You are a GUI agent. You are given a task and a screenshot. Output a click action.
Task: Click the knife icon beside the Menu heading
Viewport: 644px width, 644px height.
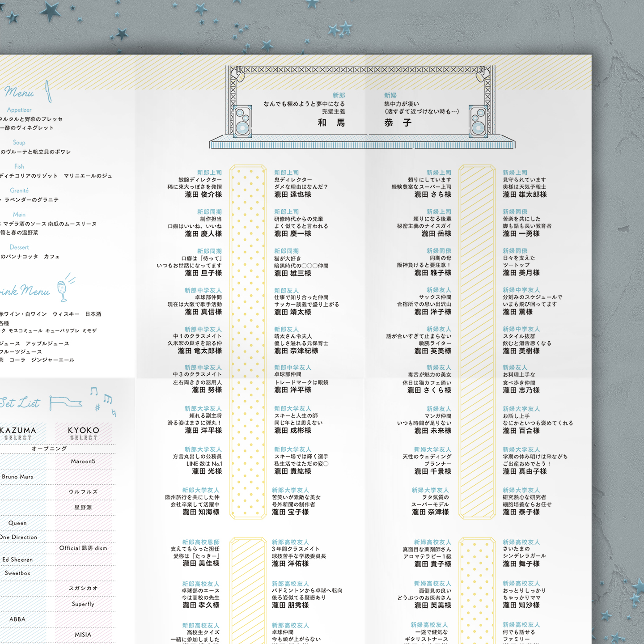coord(48,91)
